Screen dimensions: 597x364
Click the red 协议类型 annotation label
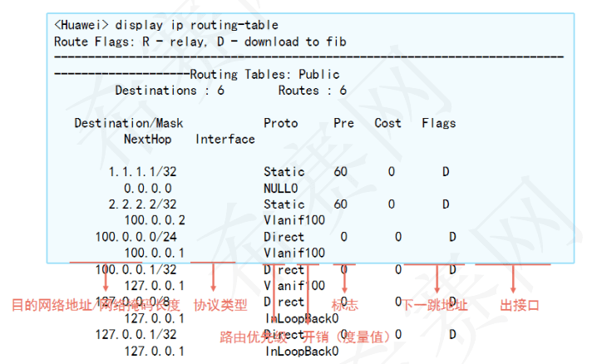220,305
